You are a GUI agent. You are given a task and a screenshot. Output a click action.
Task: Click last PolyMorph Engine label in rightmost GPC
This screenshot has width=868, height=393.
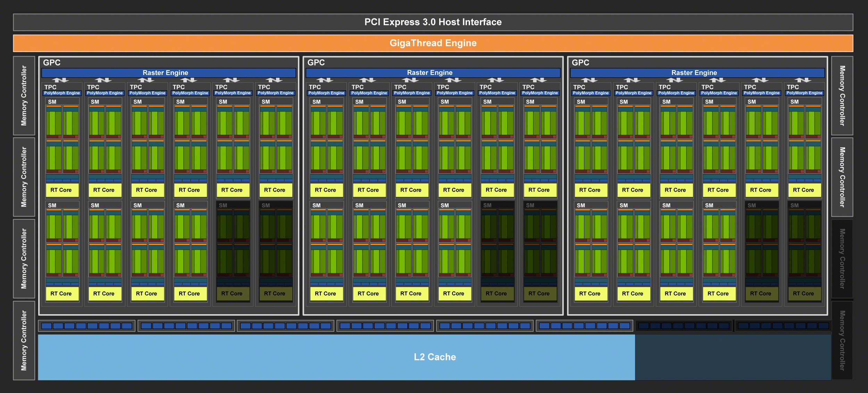[x=804, y=93]
